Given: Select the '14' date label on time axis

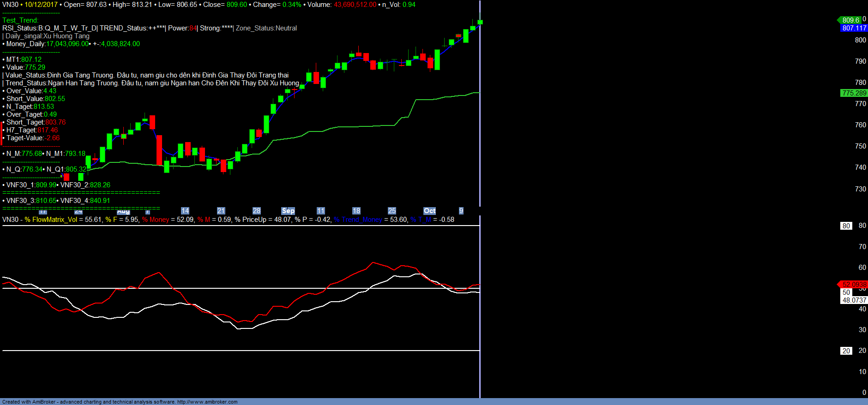Looking at the screenshot, I should (185, 211).
